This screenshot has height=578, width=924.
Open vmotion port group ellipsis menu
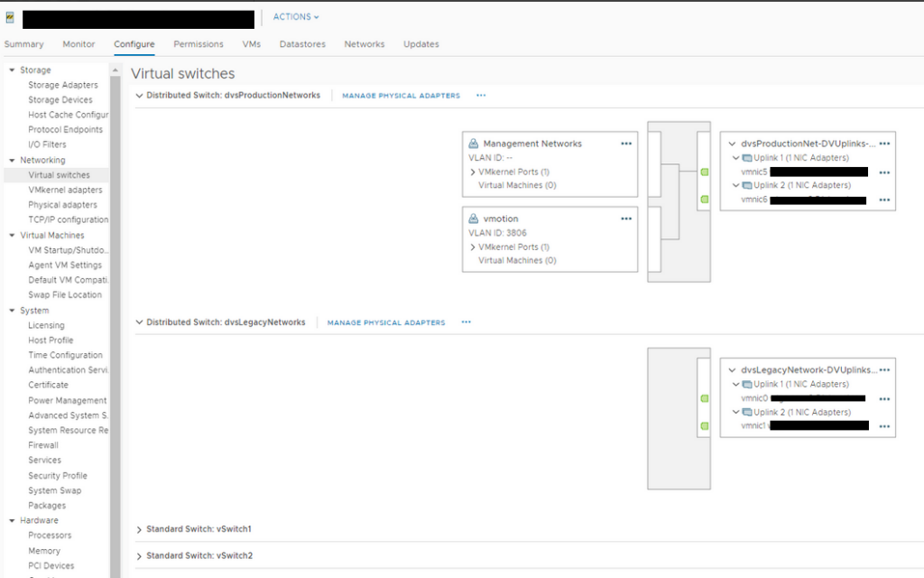pos(626,219)
